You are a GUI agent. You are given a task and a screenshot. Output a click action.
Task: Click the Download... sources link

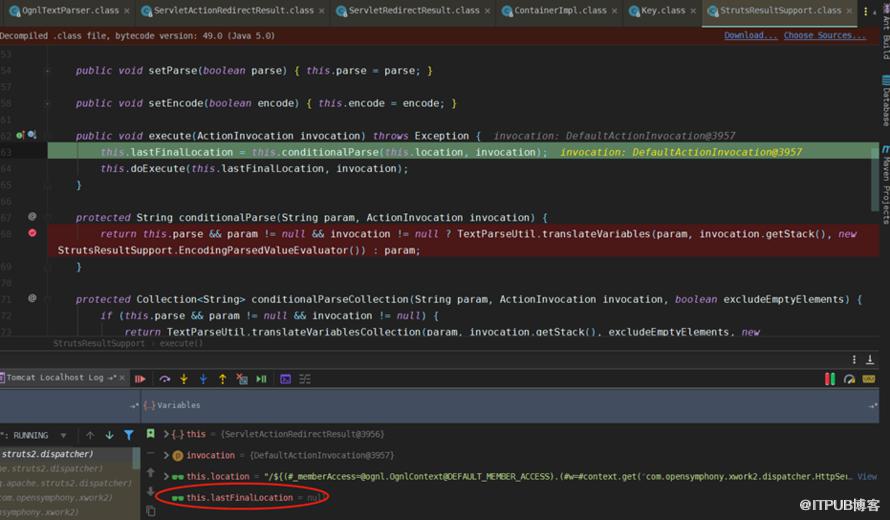(x=750, y=35)
